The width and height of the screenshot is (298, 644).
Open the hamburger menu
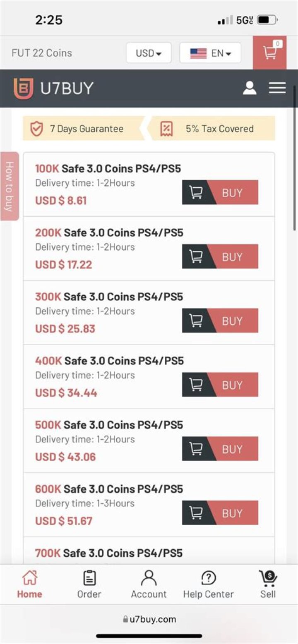click(277, 88)
